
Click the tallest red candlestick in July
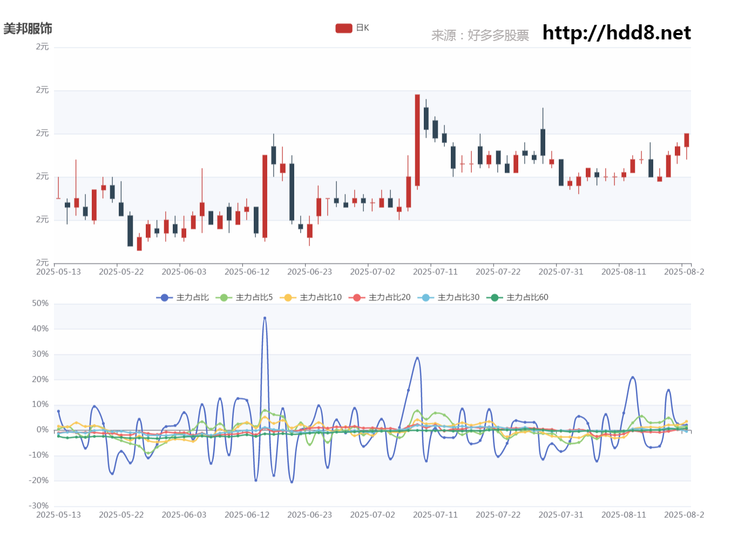[x=417, y=140]
